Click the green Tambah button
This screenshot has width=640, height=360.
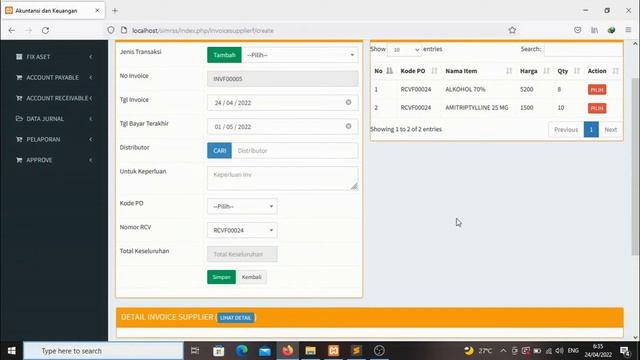click(x=224, y=55)
